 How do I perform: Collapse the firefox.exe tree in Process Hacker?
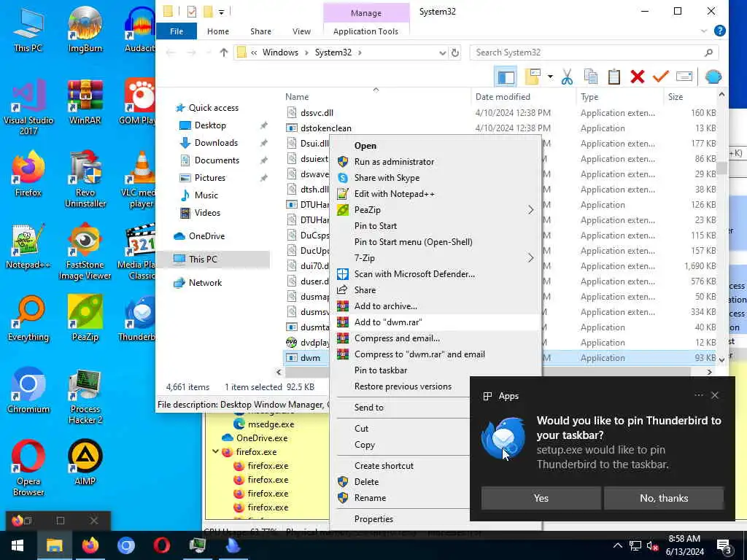(215, 451)
